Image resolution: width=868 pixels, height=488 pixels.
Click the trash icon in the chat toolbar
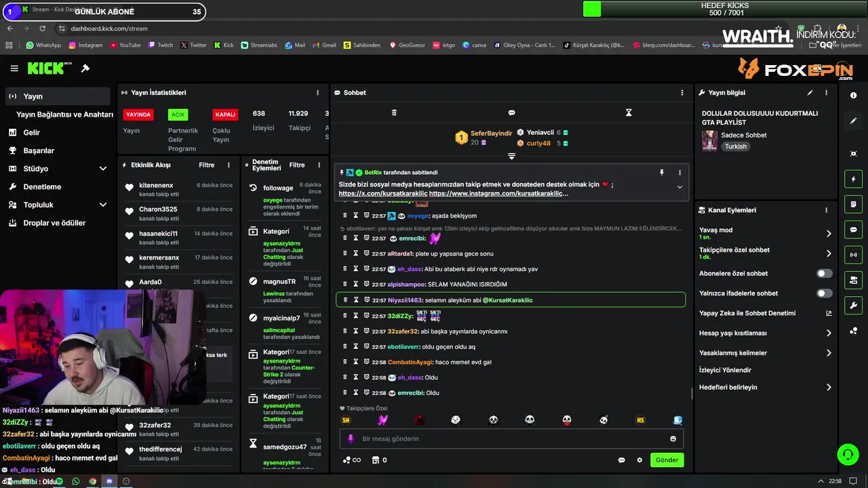click(x=394, y=113)
